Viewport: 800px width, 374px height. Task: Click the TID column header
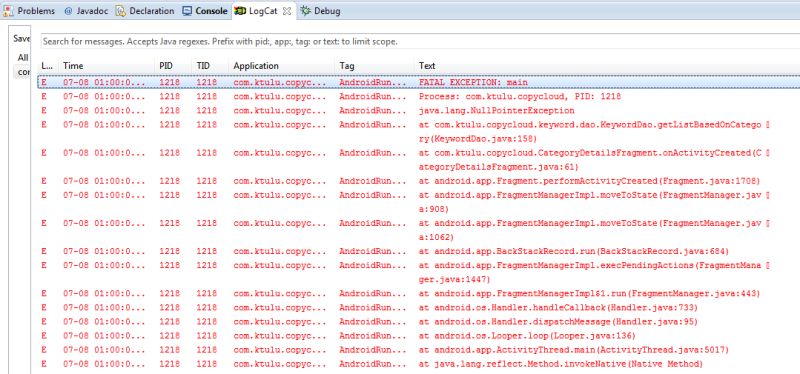pyautogui.click(x=210, y=66)
